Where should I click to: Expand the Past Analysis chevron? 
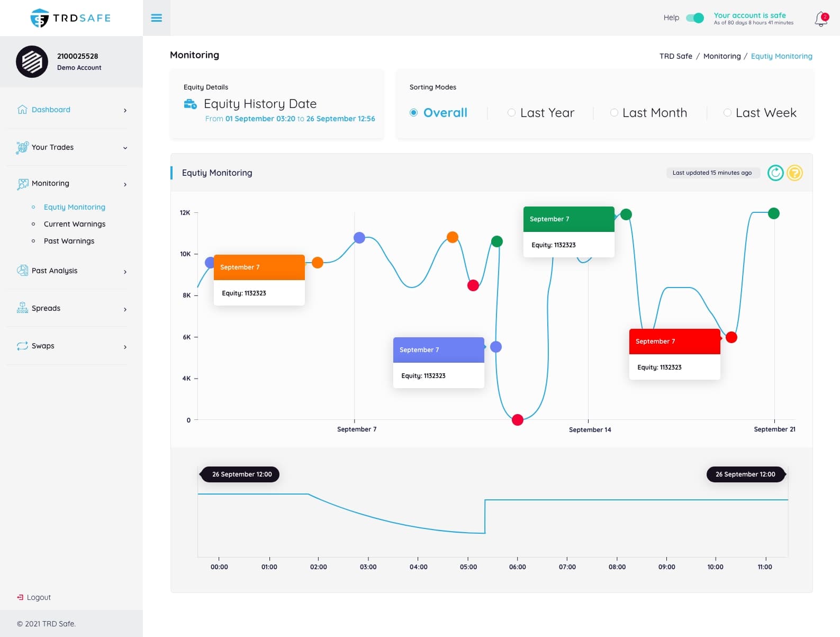(125, 272)
